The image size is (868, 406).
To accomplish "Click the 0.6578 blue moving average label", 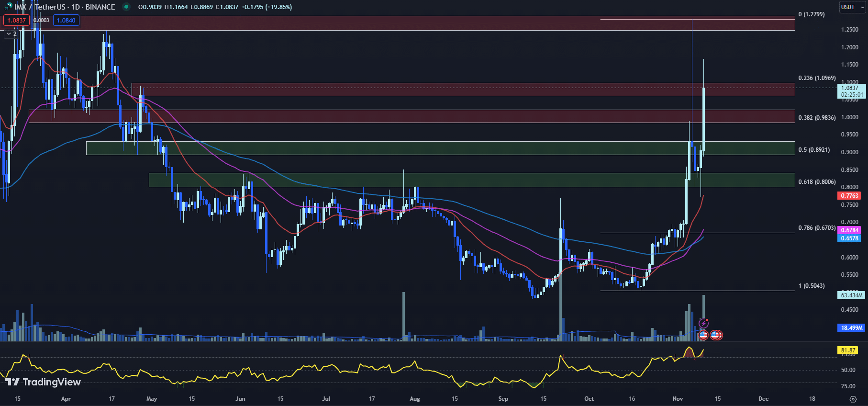I will [849, 238].
